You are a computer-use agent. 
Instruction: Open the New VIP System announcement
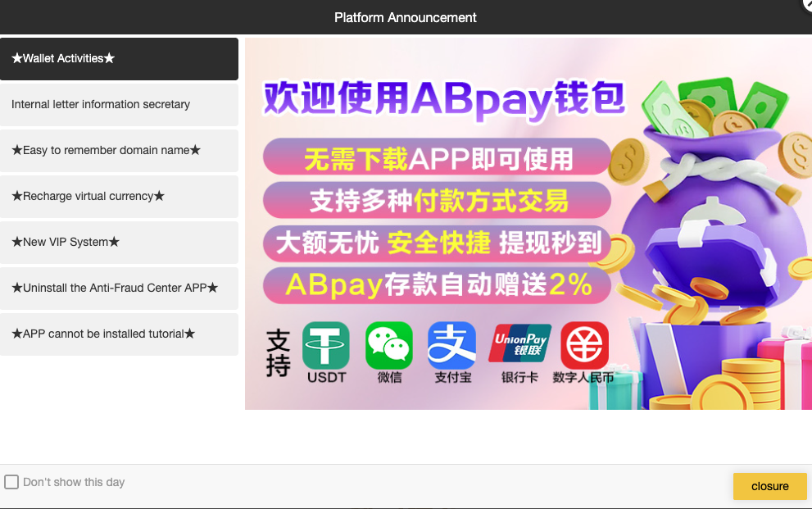(119, 242)
